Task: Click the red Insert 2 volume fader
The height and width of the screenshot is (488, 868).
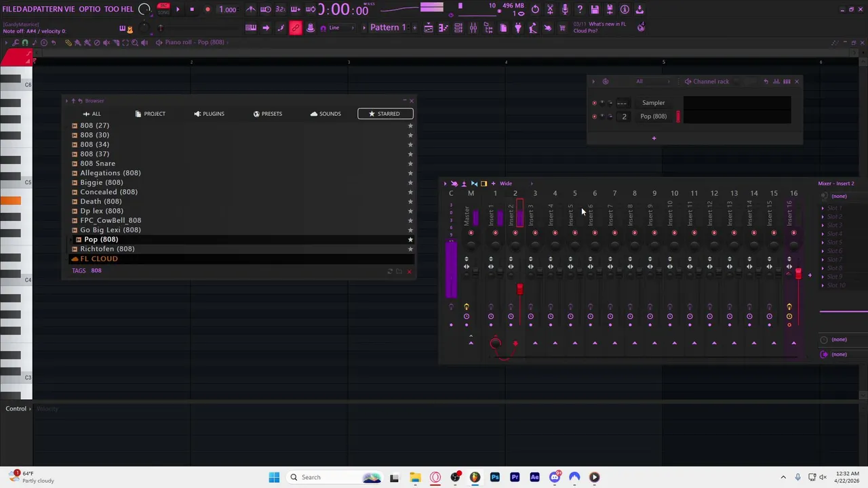Action: [519, 289]
